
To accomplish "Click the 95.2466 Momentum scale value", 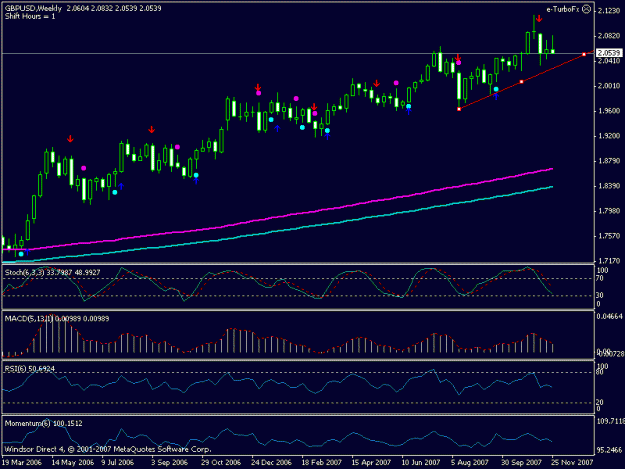I will point(609,450).
